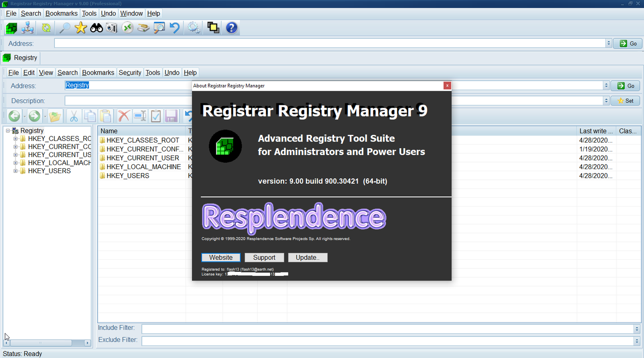This screenshot has height=358, width=644.
Task: Click the magnifying glass icon in top toolbar
Action: click(x=64, y=28)
